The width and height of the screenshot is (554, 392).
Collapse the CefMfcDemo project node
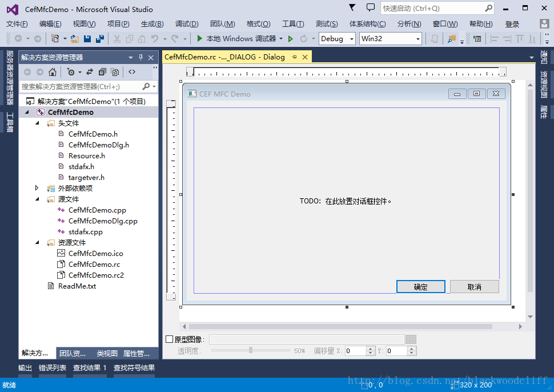click(x=27, y=112)
